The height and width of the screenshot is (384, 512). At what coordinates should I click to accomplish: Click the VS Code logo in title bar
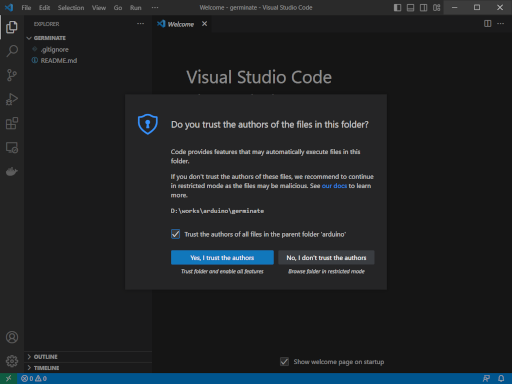coord(9,7)
